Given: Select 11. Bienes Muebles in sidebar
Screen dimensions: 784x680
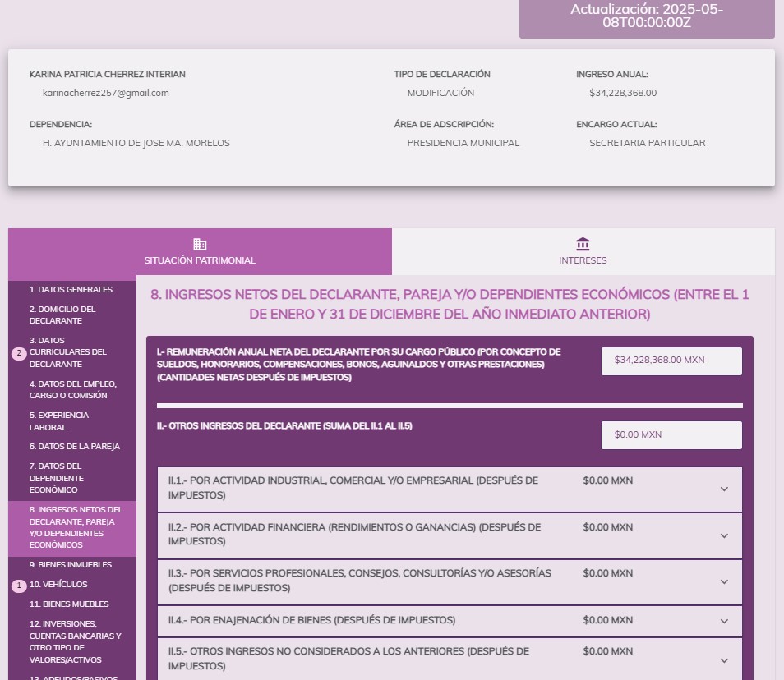Looking at the screenshot, I should coord(69,604).
